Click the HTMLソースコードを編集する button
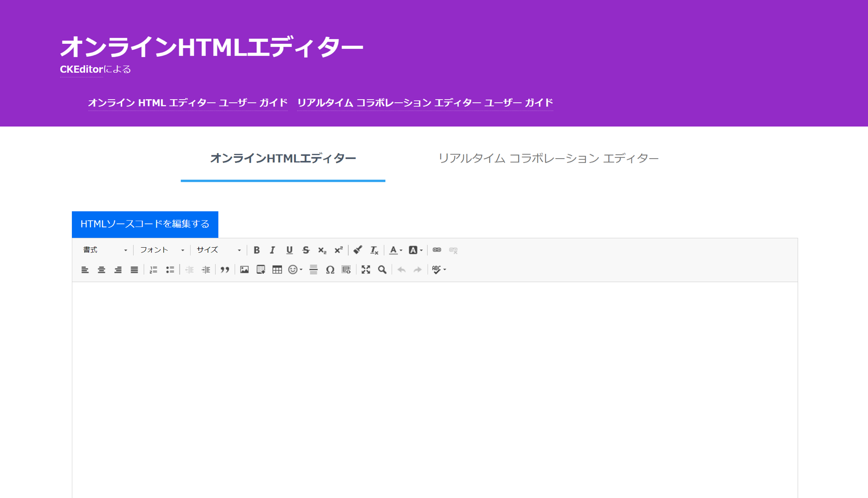The height and width of the screenshot is (498, 868). (x=145, y=224)
